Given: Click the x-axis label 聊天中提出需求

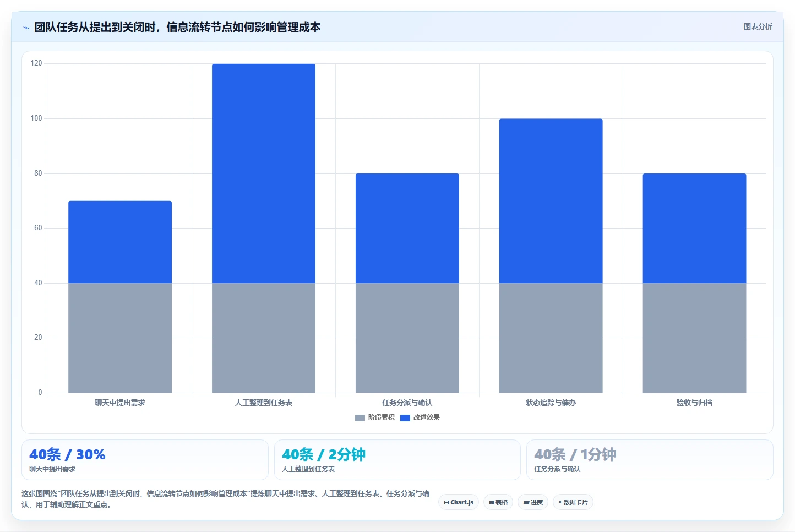Looking at the screenshot, I should point(120,403).
